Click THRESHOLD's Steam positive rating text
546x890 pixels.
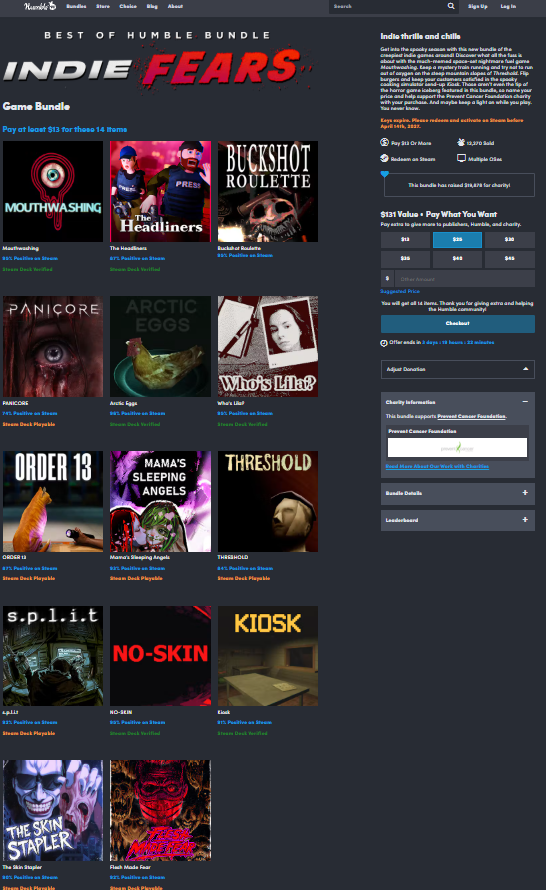click(245, 568)
